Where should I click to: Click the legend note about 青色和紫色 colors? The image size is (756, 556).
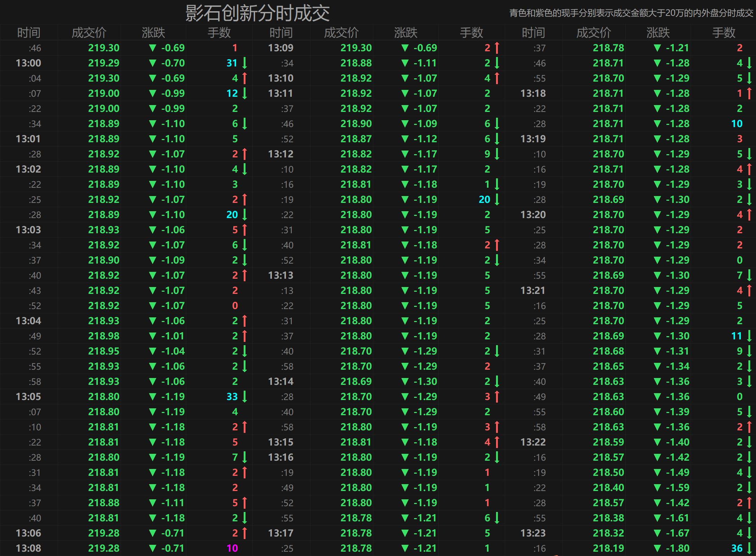(x=631, y=13)
